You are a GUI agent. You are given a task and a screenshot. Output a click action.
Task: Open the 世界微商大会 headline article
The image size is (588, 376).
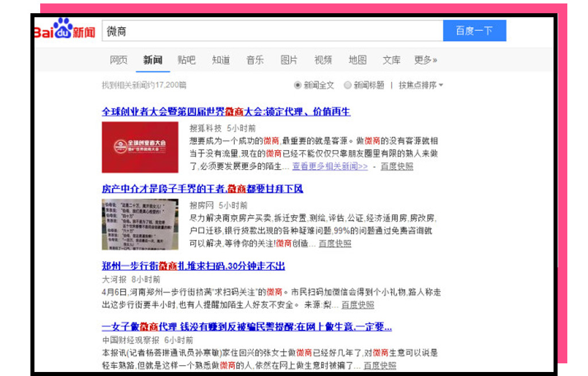[x=227, y=112]
